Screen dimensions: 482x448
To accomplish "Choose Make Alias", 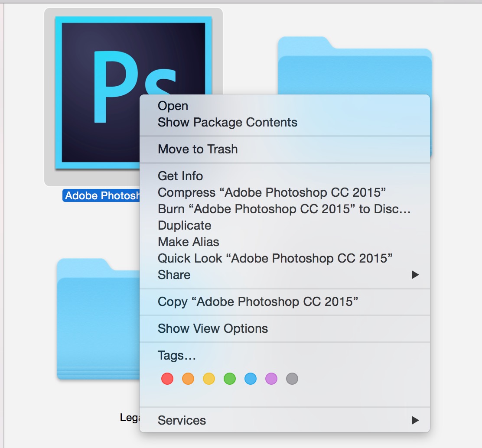I will coord(285,242).
